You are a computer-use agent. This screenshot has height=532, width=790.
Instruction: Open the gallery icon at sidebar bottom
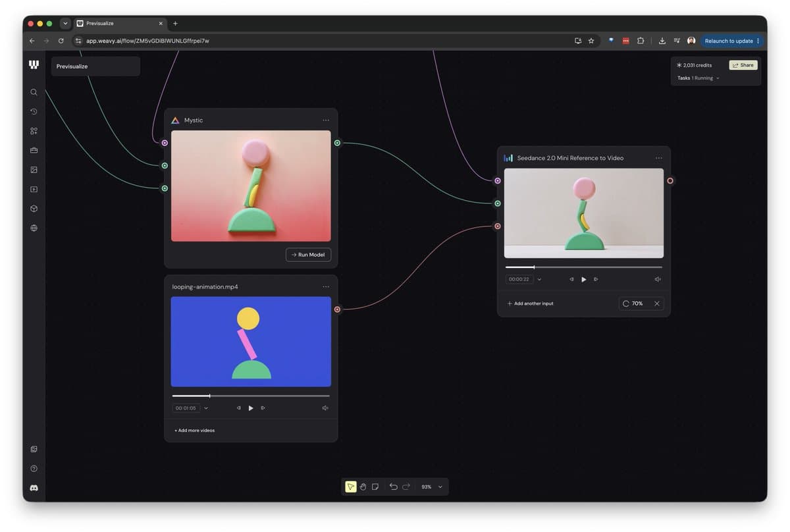point(34,449)
